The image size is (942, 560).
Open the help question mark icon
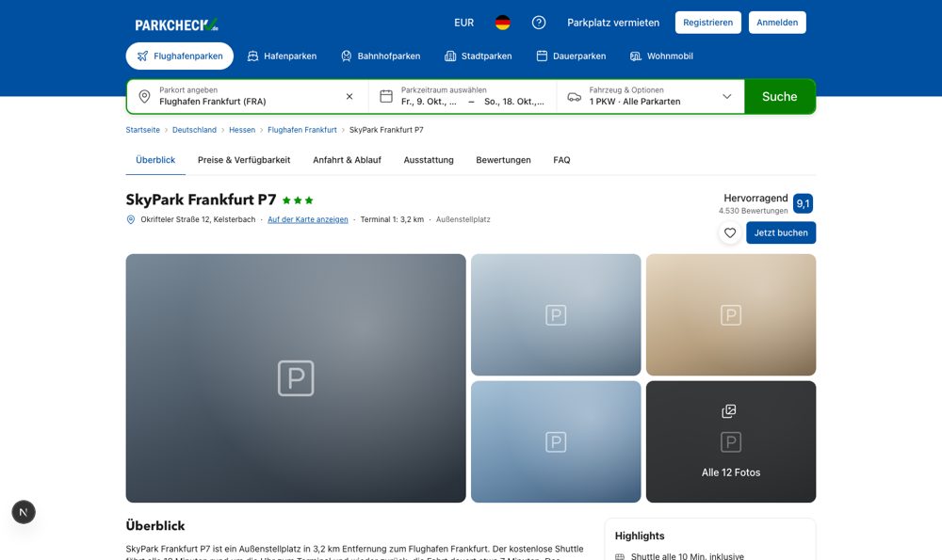pos(539,23)
